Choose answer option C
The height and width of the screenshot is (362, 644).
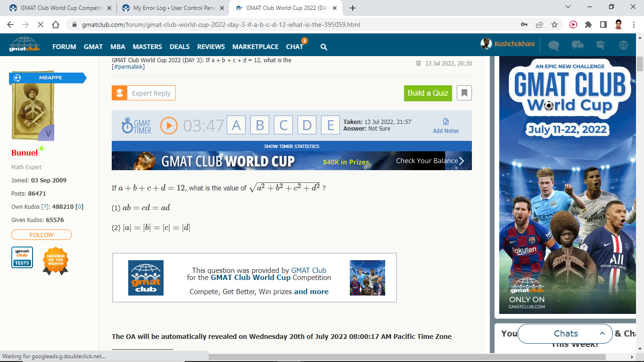click(283, 125)
